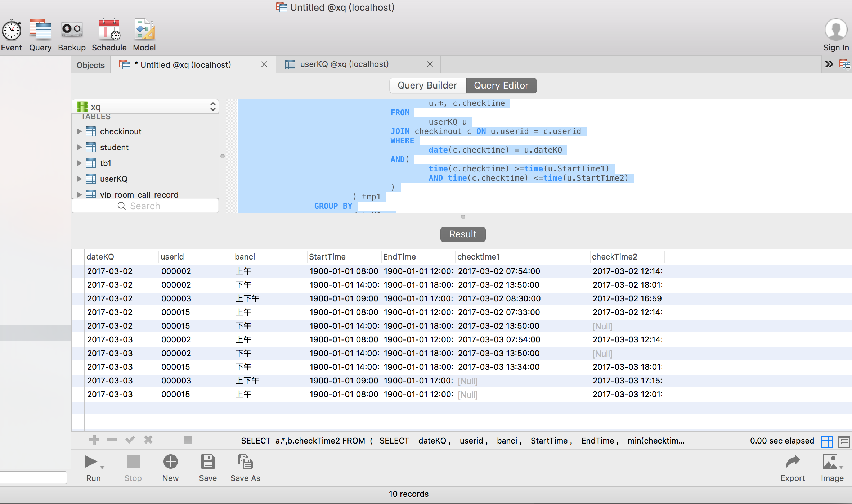The height and width of the screenshot is (504, 852).
Task: Click the dateKQ column header
Action: (122, 257)
